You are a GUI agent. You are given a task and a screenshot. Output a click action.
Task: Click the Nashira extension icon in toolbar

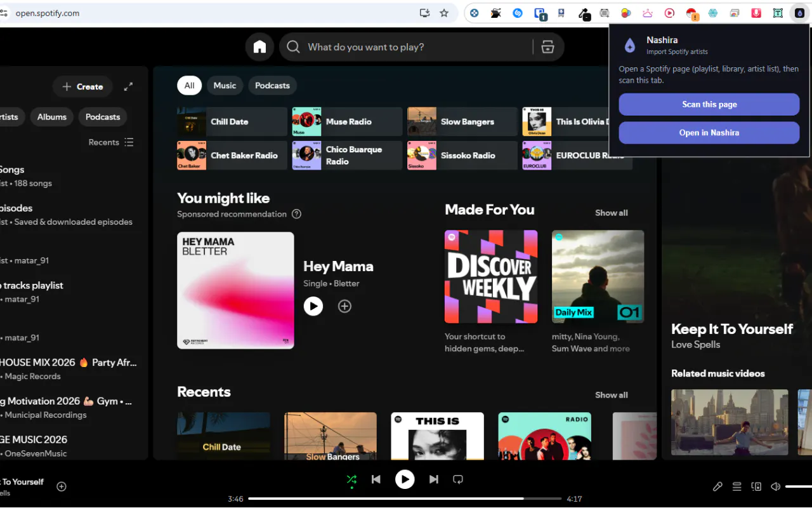point(800,13)
